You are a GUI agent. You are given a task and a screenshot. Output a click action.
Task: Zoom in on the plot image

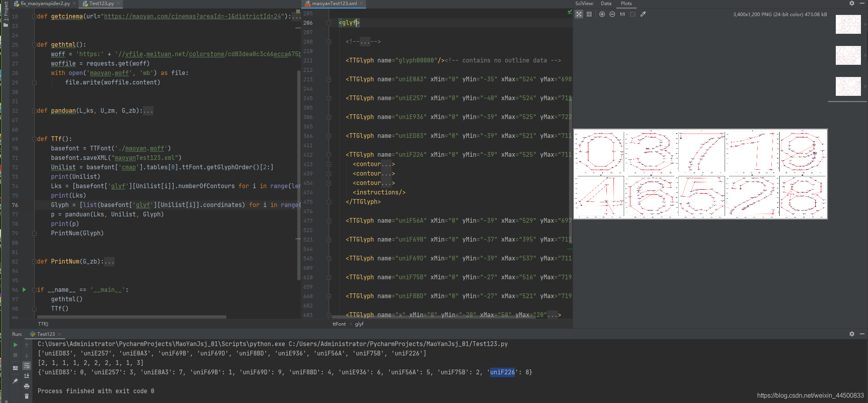[602, 14]
